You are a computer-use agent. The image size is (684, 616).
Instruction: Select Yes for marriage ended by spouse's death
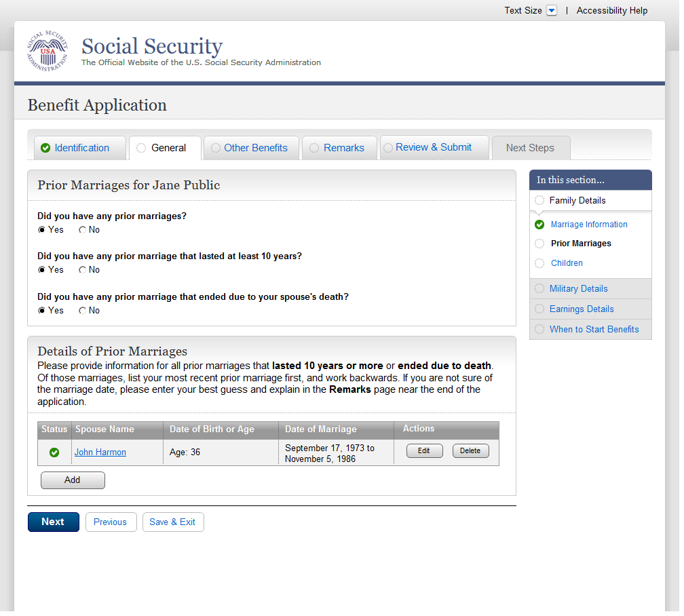41,311
